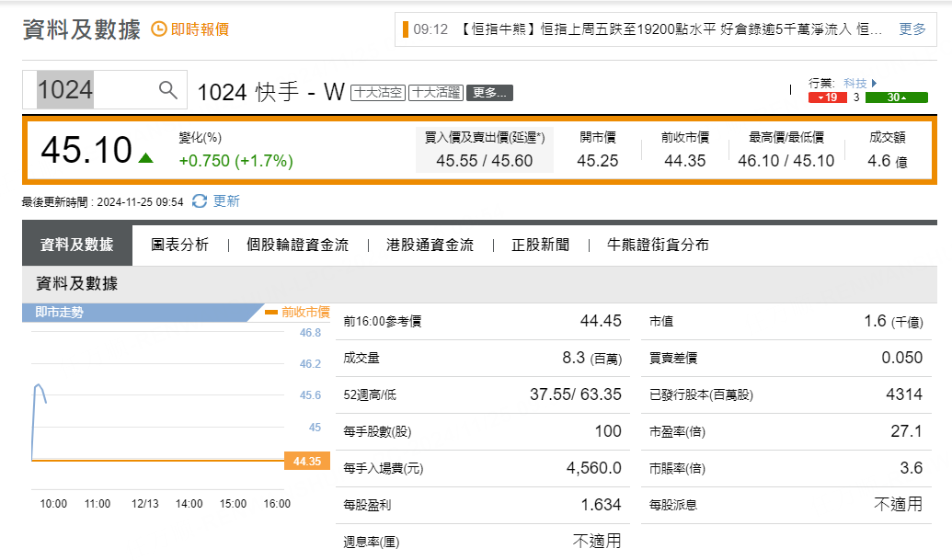
Task: Click the 買賣差價 value 0.050
Action: (x=901, y=358)
